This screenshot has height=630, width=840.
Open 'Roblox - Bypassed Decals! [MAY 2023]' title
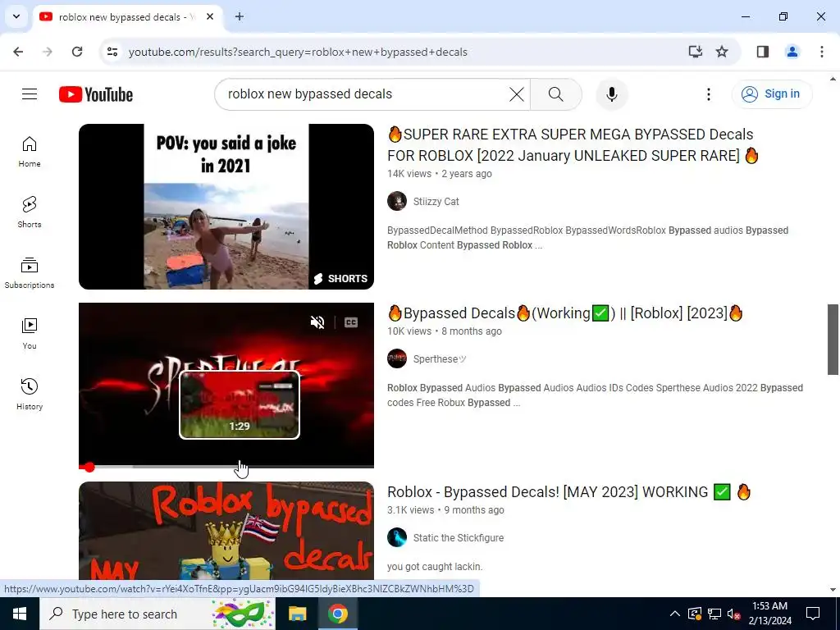click(x=569, y=492)
